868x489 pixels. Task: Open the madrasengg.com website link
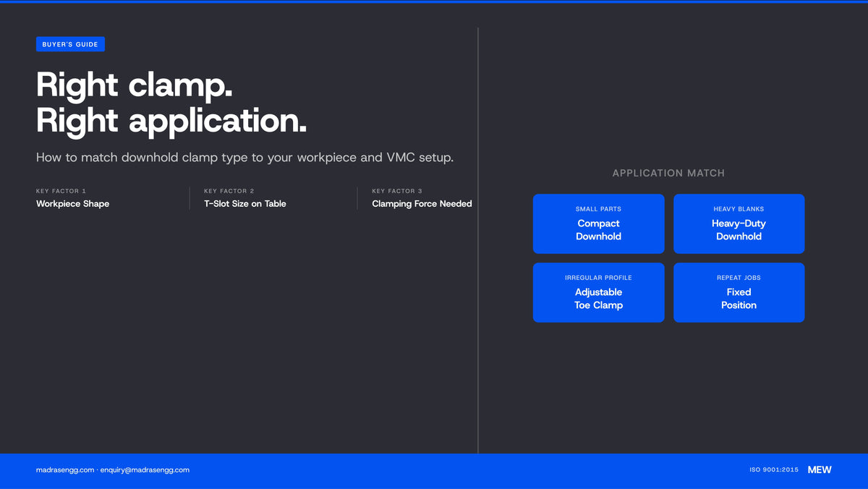[65, 469]
